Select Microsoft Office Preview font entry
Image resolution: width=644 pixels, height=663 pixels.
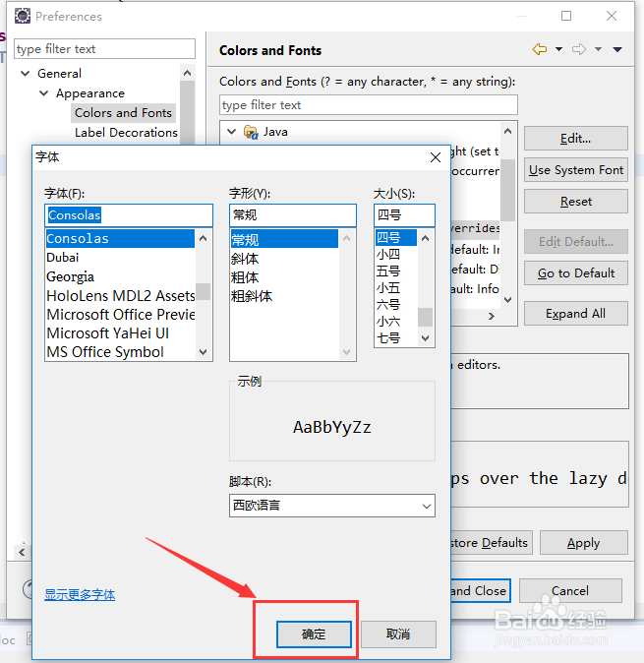click(120, 315)
